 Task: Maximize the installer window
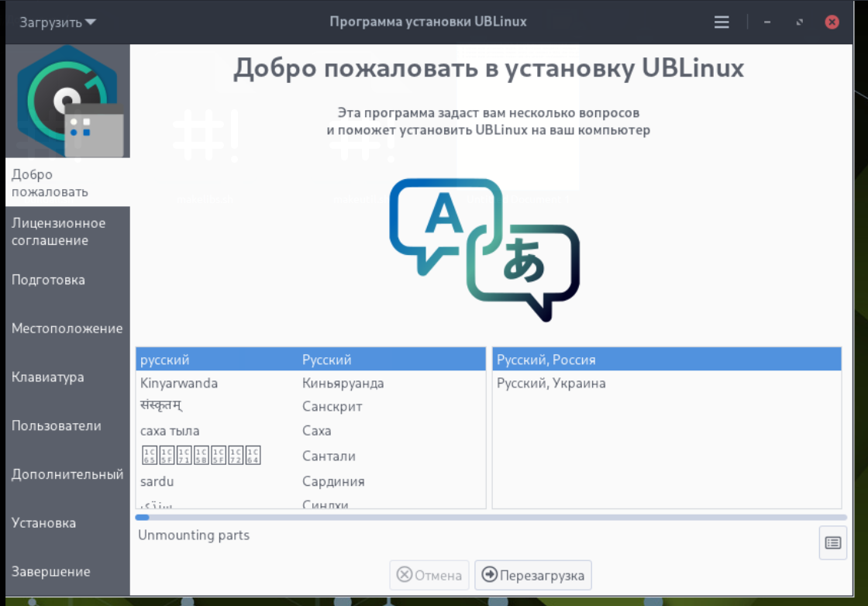pos(799,22)
